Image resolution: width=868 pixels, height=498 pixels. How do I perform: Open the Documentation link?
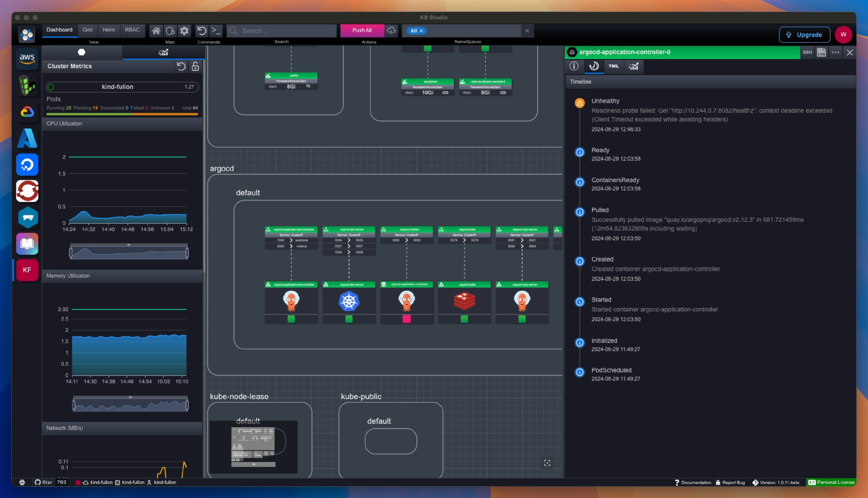click(x=693, y=482)
